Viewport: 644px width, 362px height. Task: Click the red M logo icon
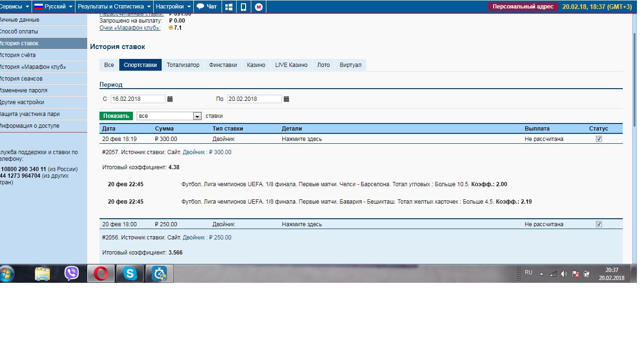(x=258, y=7)
